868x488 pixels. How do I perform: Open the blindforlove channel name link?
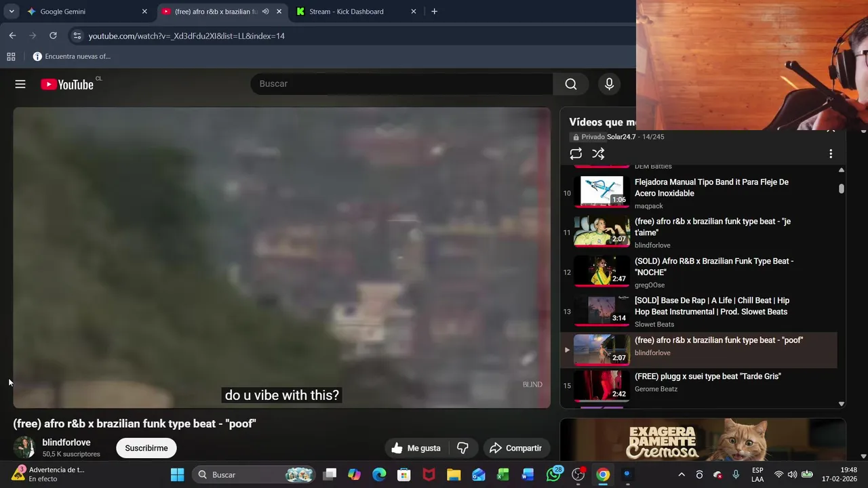point(66,443)
